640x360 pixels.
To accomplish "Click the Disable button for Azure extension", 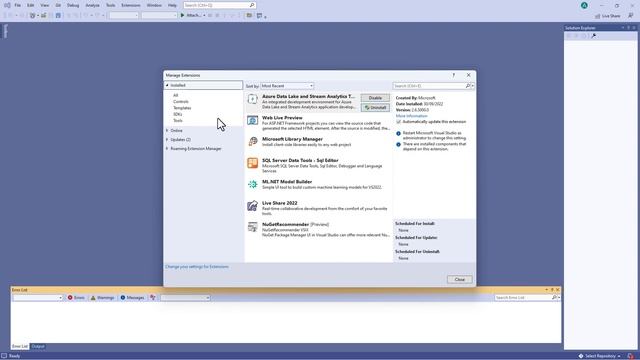I will (x=375, y=98).
